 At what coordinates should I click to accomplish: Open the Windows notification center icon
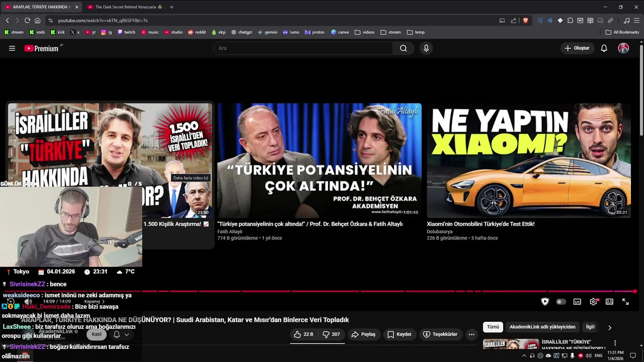tap(633, 355)
